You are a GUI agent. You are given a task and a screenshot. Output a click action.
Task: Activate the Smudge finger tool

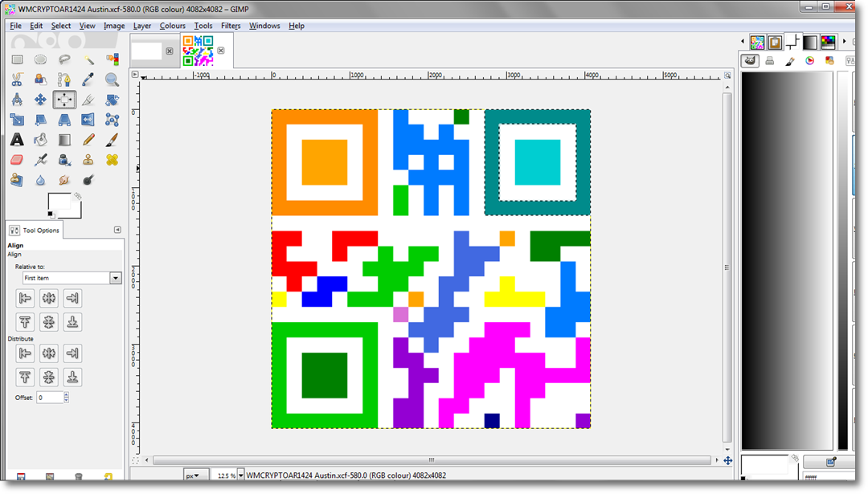(64, 180)
